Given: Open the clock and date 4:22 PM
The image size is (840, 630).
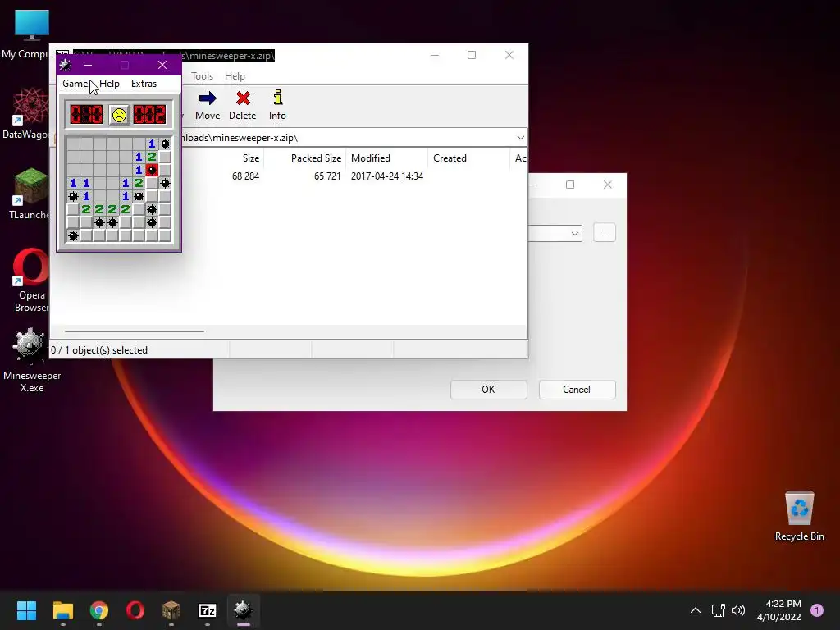Looking at the screenshot, I should [779, 610].
